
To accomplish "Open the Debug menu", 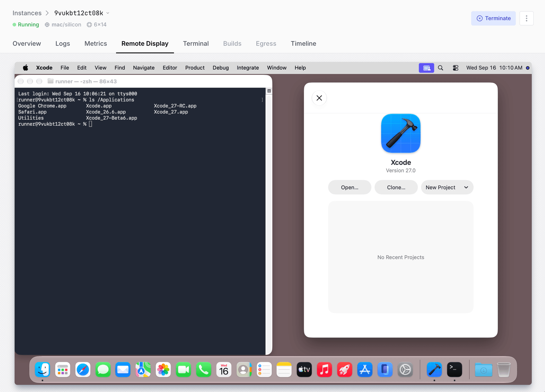I will click(221, 68).
